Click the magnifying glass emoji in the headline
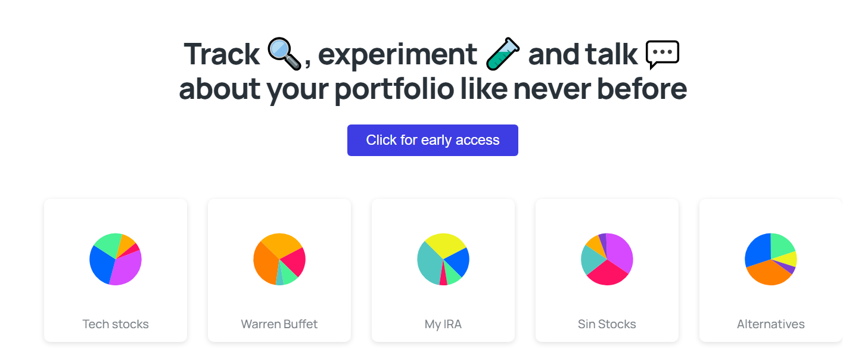 point(285,54)
